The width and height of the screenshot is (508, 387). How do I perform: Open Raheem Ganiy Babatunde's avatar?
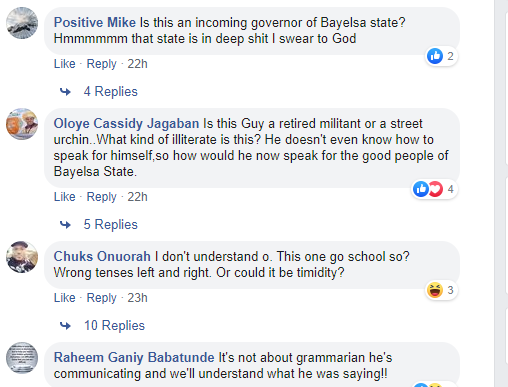point(22,358)
